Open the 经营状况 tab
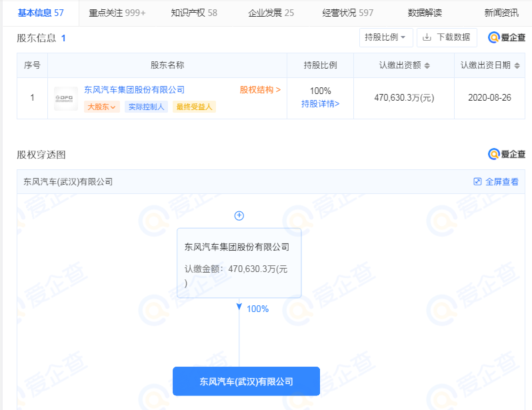Viewport: 532px width, 410px height. coord(348,13)
